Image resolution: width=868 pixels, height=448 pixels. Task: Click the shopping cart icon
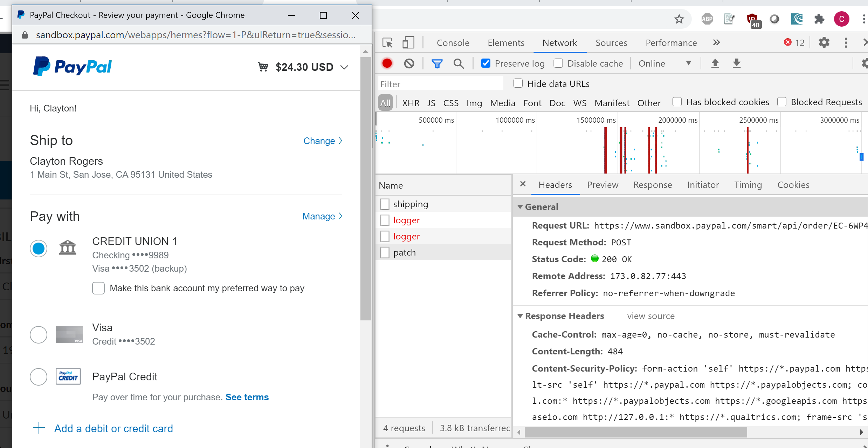coord(263,67)
